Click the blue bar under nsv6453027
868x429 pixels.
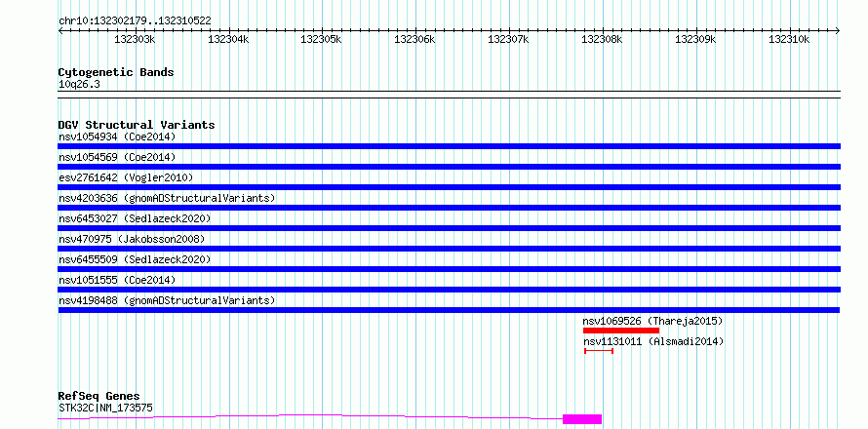pos(449,228)
